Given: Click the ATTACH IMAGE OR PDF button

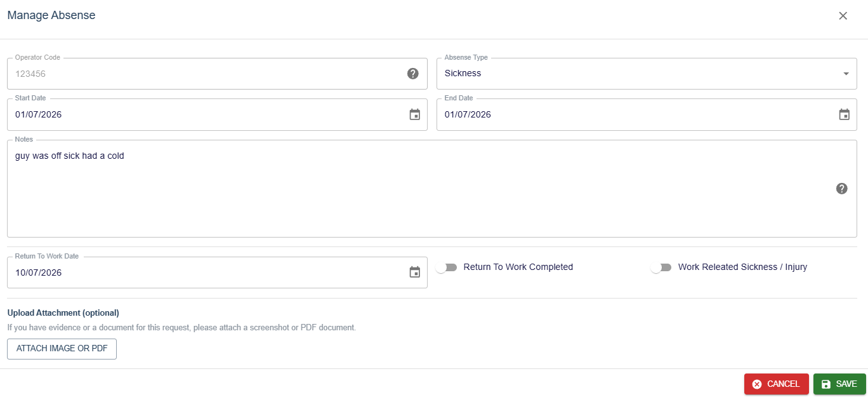Looking at the screenshot, I should tap(62, 349).
